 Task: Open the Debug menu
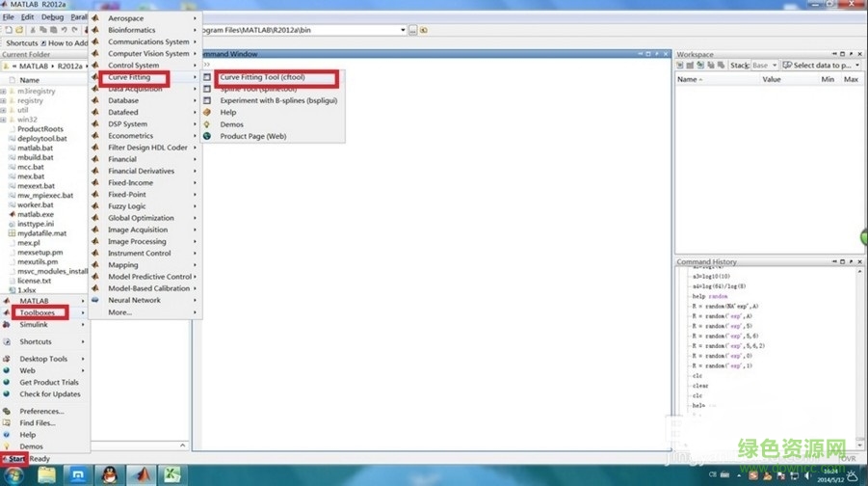[53, 17]
